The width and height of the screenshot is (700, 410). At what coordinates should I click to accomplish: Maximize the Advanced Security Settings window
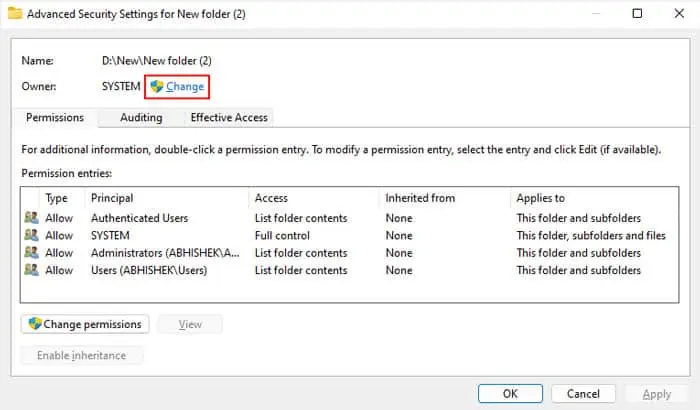point(637,13)
